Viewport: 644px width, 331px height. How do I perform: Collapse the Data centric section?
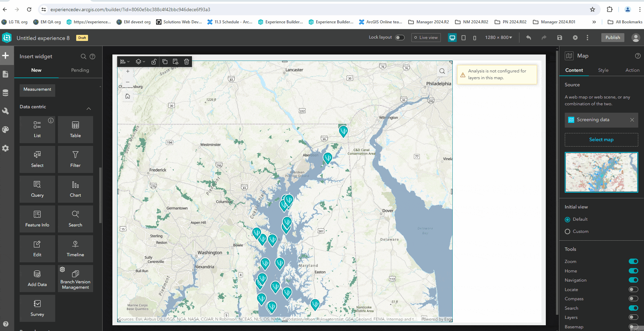(89, 109)
